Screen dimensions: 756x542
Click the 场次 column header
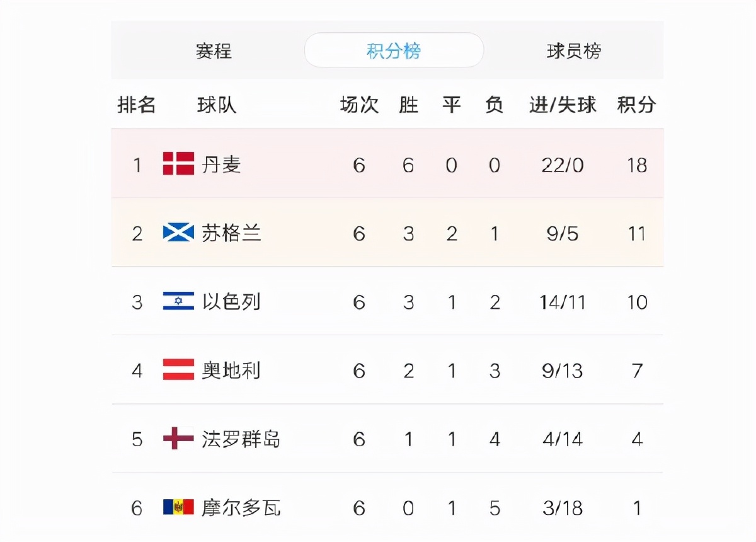359,105
